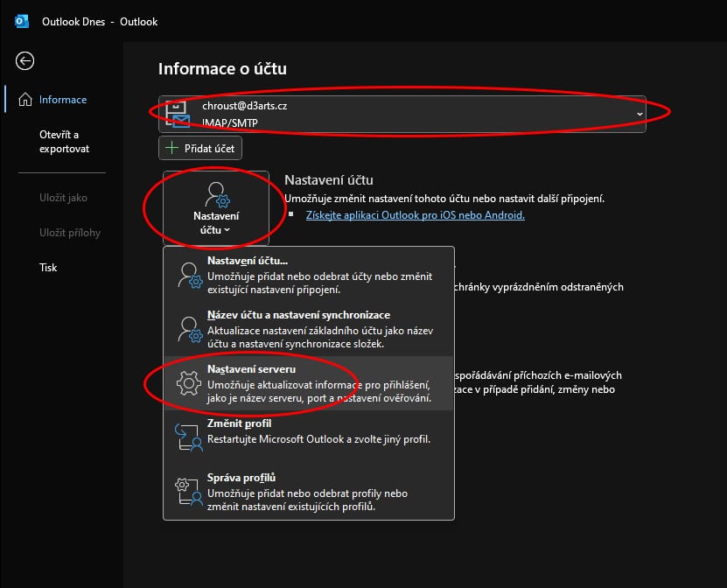Expand the Nastavení účtu button chevron
The height and width of the screenshot is (588, 727).
[x=227, y=230]
